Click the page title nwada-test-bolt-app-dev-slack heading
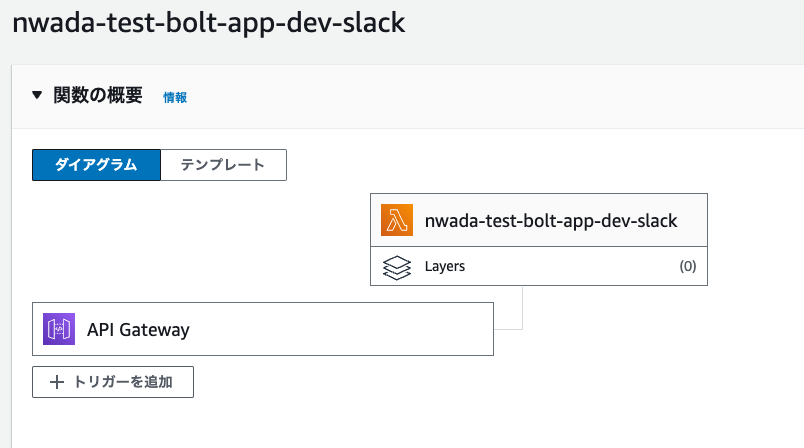Image resolution: width=804 pixels, height=448 pixels. (208, 23)
